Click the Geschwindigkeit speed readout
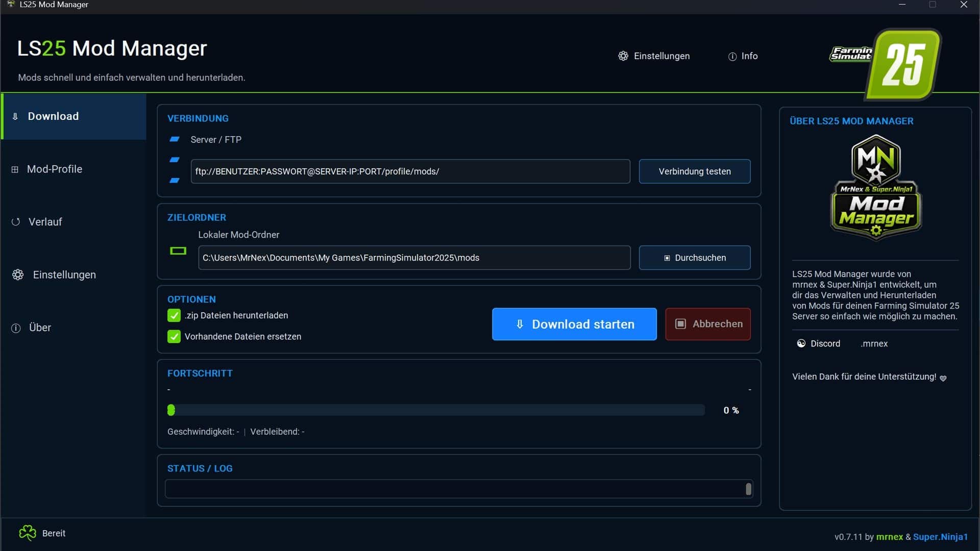The width and height of the screenshot is (980, 551). click(203, 432)
